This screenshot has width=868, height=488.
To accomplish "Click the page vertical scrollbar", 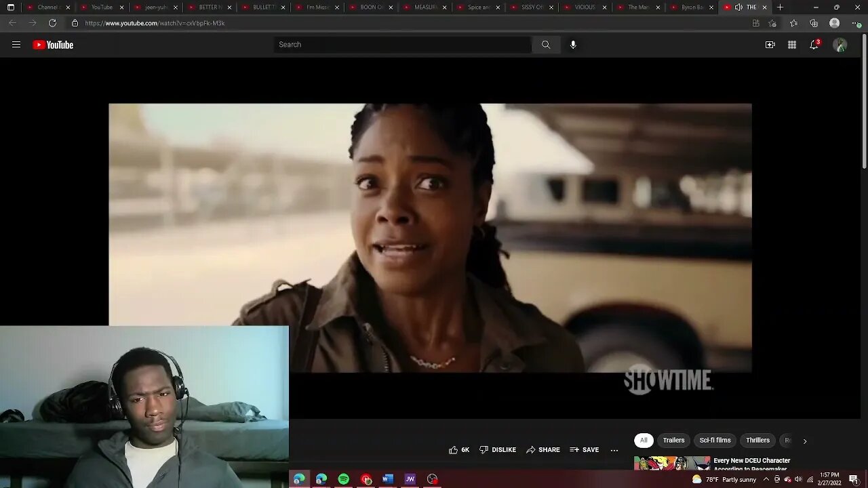I will point(864,102).
